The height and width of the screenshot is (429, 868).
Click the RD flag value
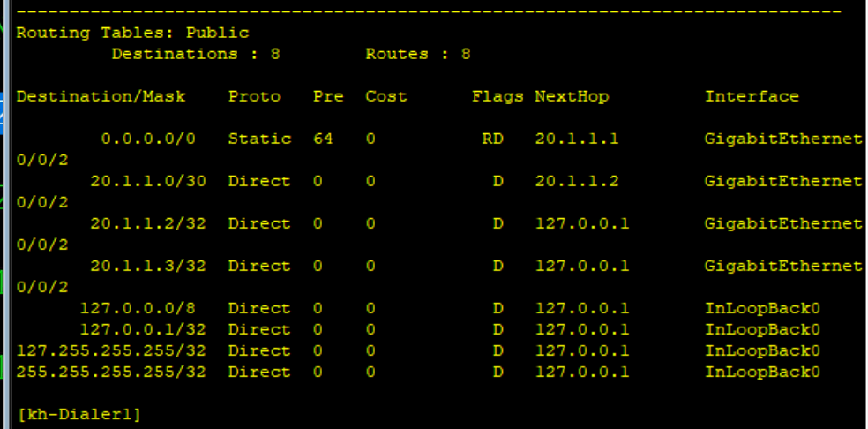click(x=492, y=139)
